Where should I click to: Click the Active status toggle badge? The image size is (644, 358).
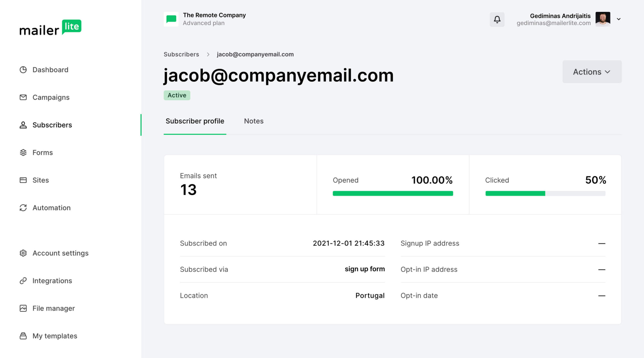tap(176, 95)
